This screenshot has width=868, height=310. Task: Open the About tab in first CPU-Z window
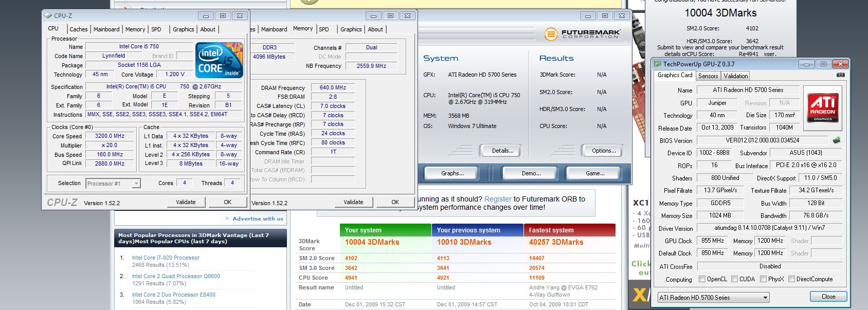point(208,29)
